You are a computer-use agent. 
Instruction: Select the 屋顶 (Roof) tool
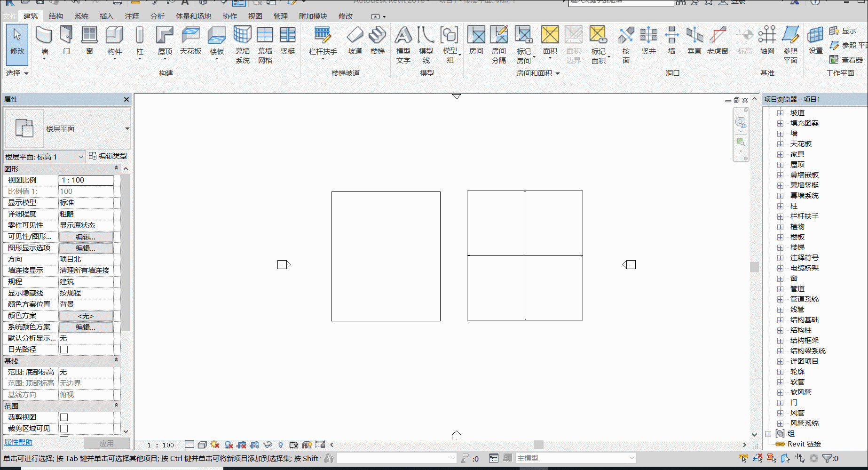pos(165,42)
